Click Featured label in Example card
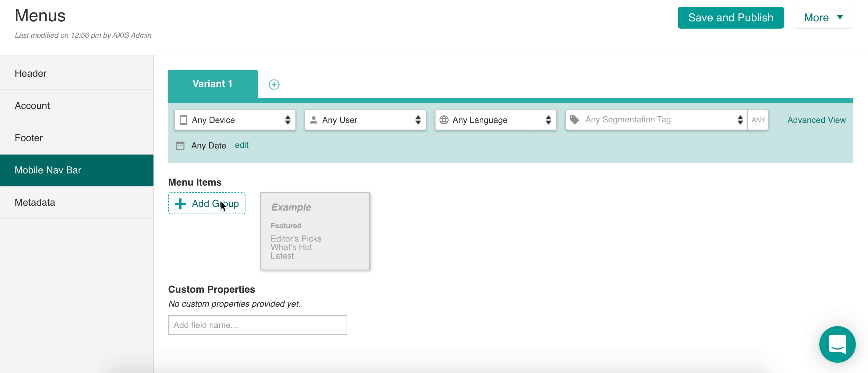 click(x=286, y=225)
